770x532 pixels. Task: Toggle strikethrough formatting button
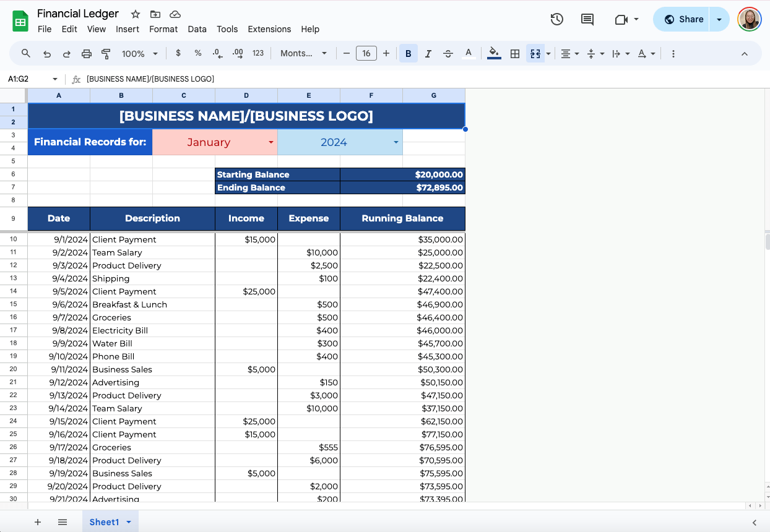click(448, 54)
